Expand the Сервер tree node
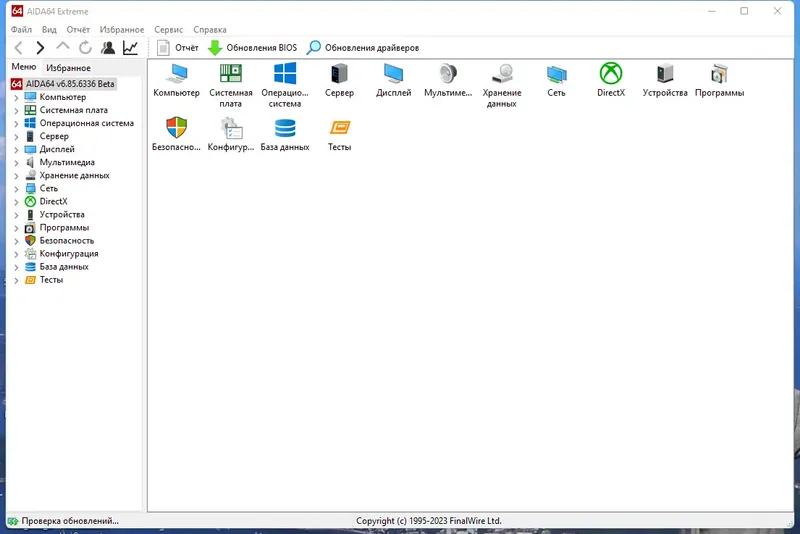 tap(16, 137)
